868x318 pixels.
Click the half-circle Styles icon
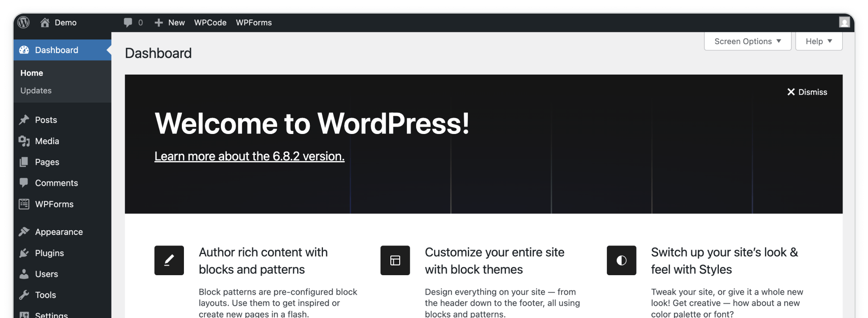621,260
